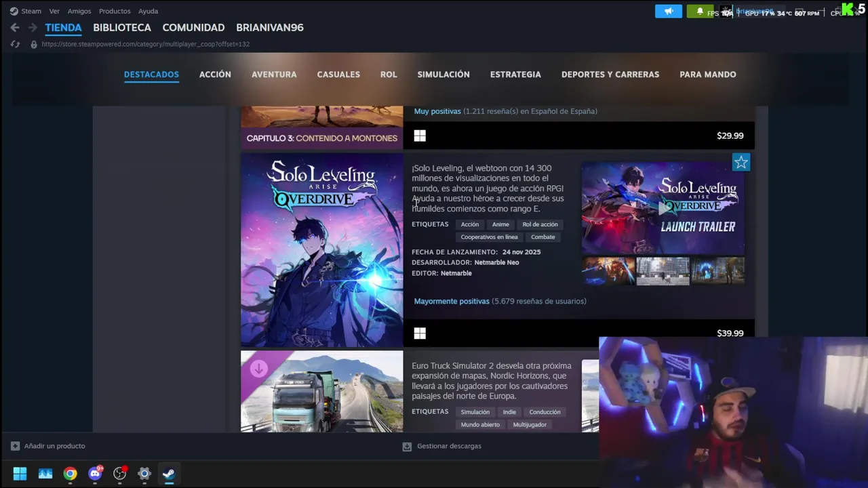
Task: Select the AVENTURA category tab
Action: point(274,75)
